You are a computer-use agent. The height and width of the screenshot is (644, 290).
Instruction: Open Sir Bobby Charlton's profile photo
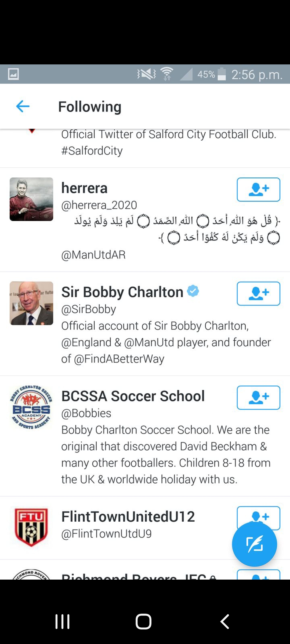[31, 303]
